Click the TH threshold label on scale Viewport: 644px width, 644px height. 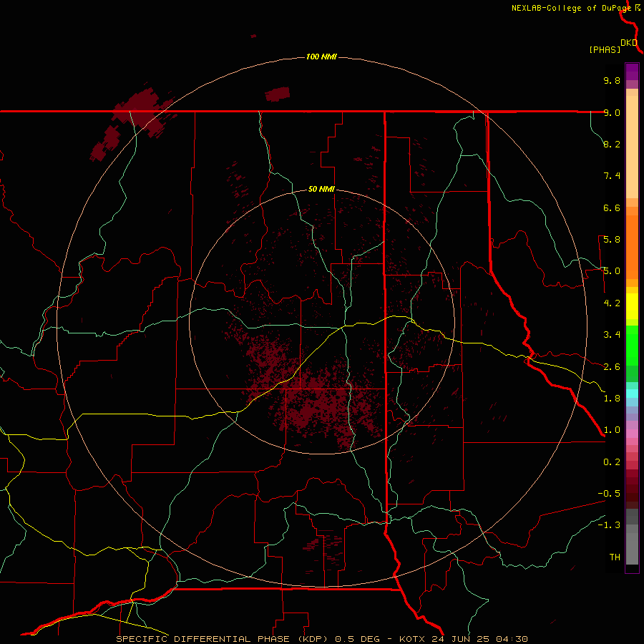(615, 557)
